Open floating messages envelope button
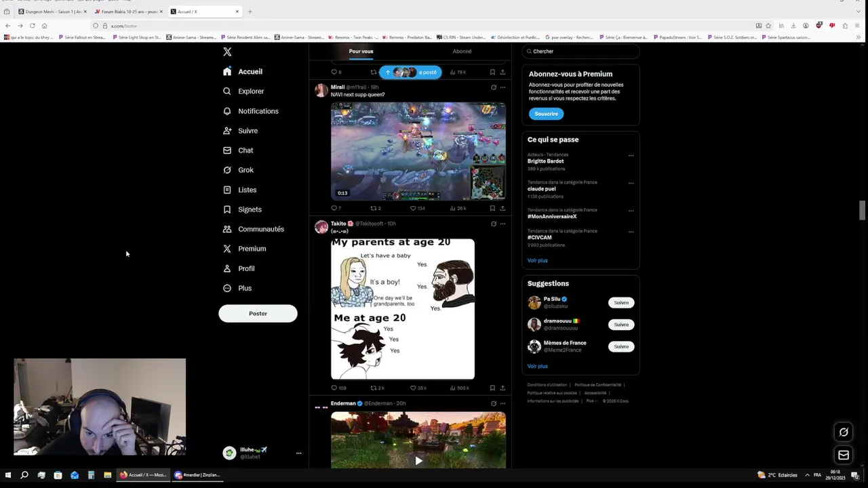The width and height of the screenshot is (868, 488). [x=844, y=455]
